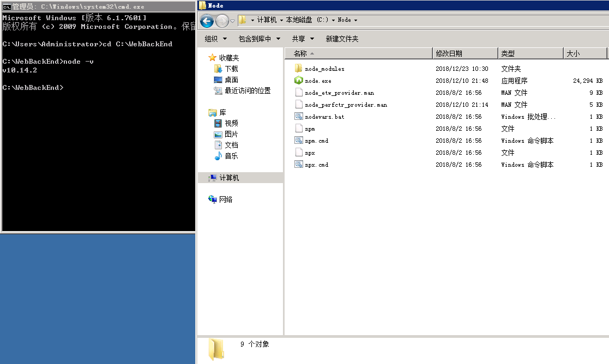Expand the dropdown arrow after 计算机 breadcrumb
609x364 pixels.
coord(281,20)
